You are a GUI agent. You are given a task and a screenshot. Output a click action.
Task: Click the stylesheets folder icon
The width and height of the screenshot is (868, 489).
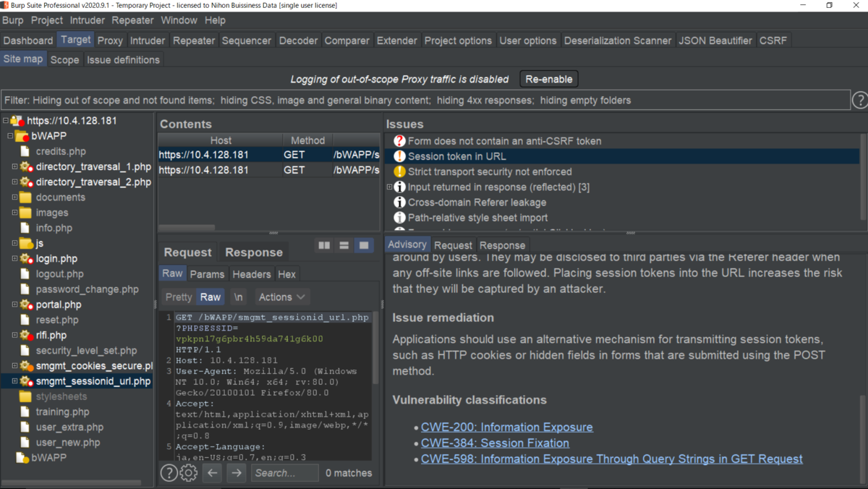point(26,396)
